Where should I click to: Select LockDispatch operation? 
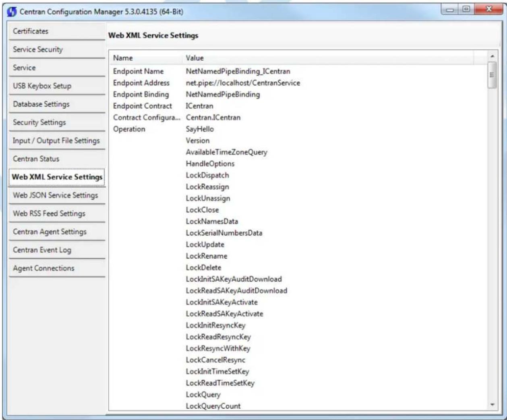click(207, 175)
